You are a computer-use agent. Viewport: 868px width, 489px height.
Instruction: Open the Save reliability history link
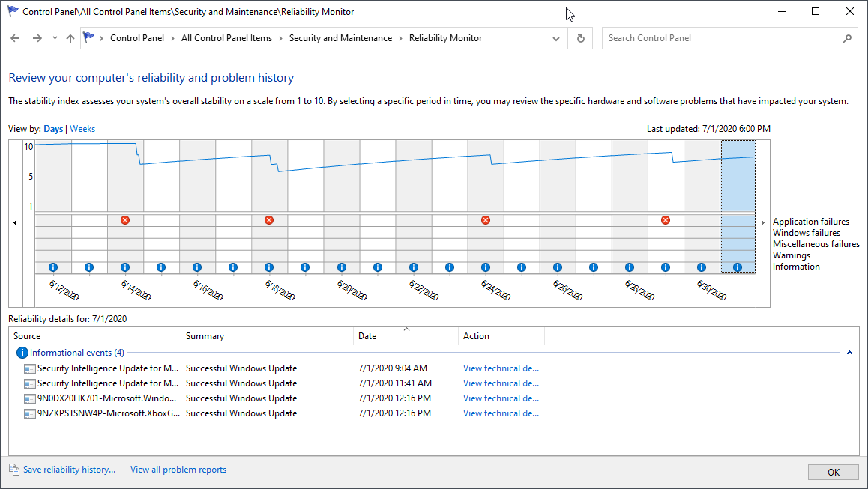(69, 470)
